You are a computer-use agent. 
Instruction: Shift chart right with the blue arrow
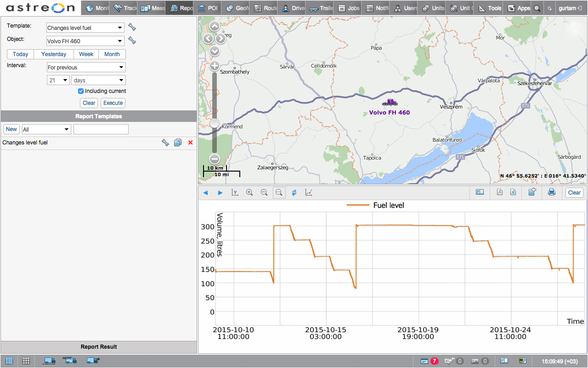(x=220, y=193)
